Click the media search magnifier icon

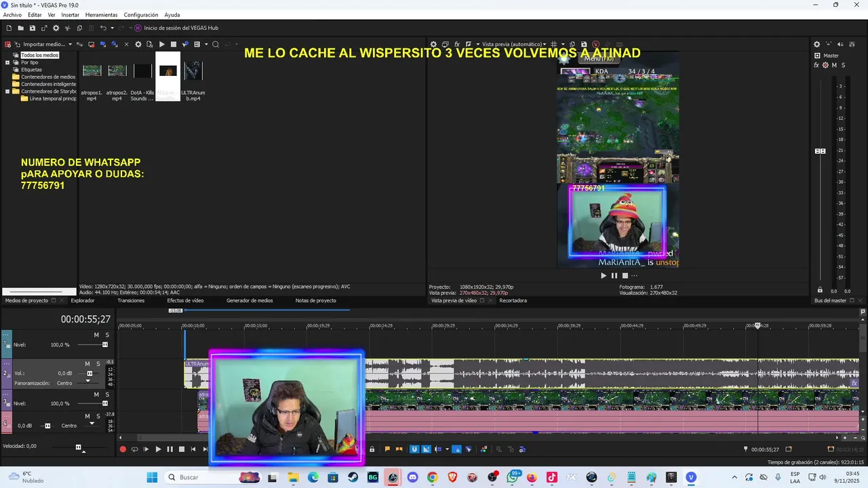pyautogui.click(x=216, y=44)
